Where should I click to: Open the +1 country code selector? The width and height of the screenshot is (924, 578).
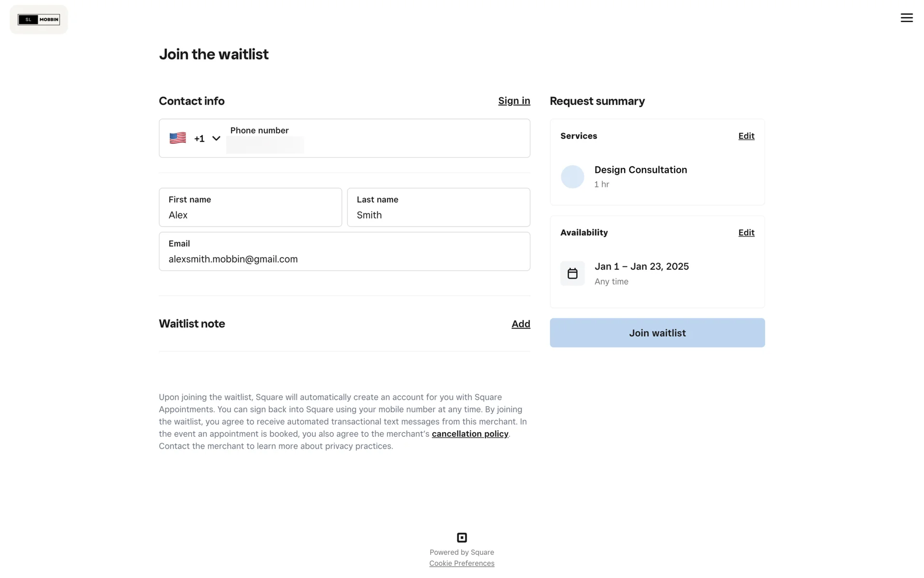point(199,139)
